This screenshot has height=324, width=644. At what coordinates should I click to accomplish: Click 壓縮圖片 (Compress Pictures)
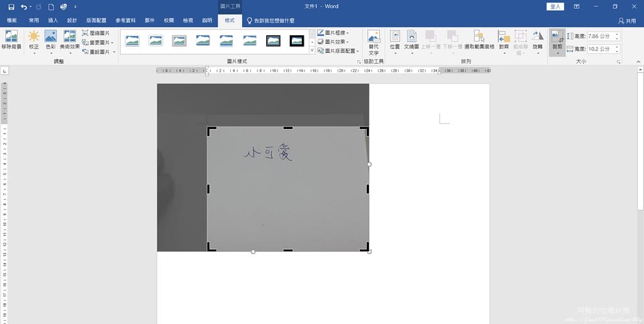[96, 33]
